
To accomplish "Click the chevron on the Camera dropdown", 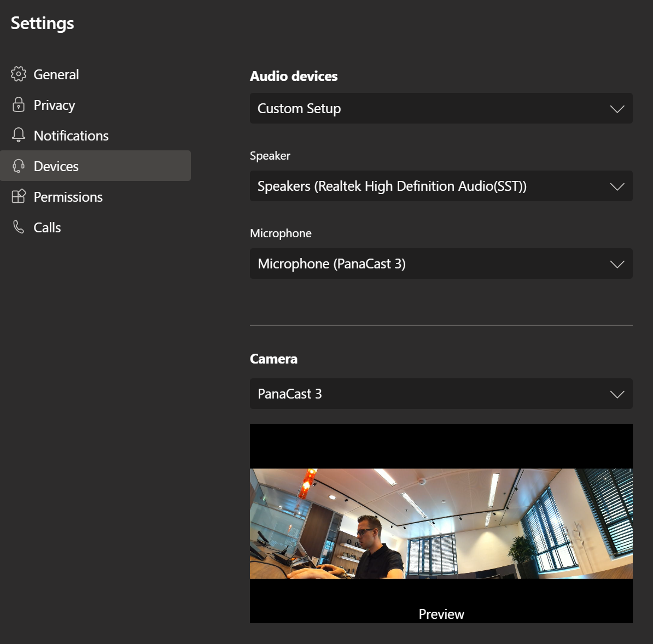I will tap(617, 394).
